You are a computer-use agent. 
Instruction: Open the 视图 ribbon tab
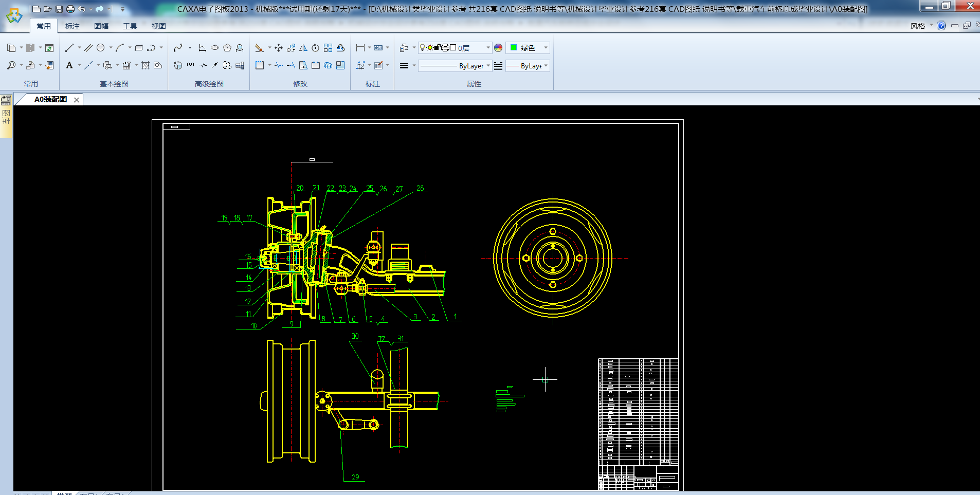click(158, 26)
